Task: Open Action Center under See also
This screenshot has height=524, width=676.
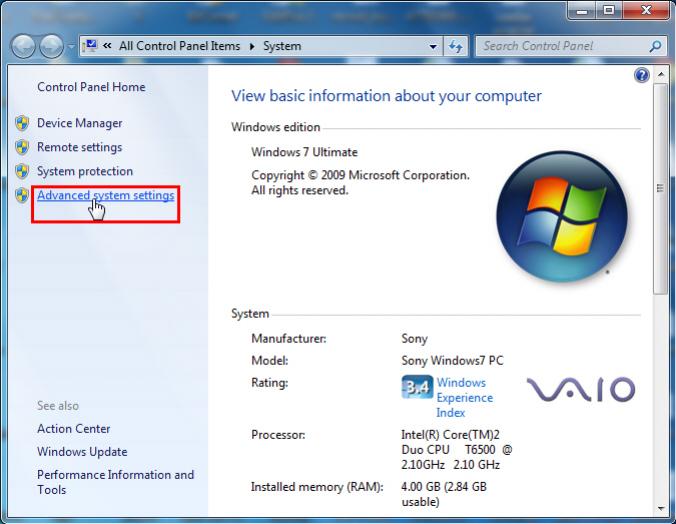Action: tap(74, 429)
